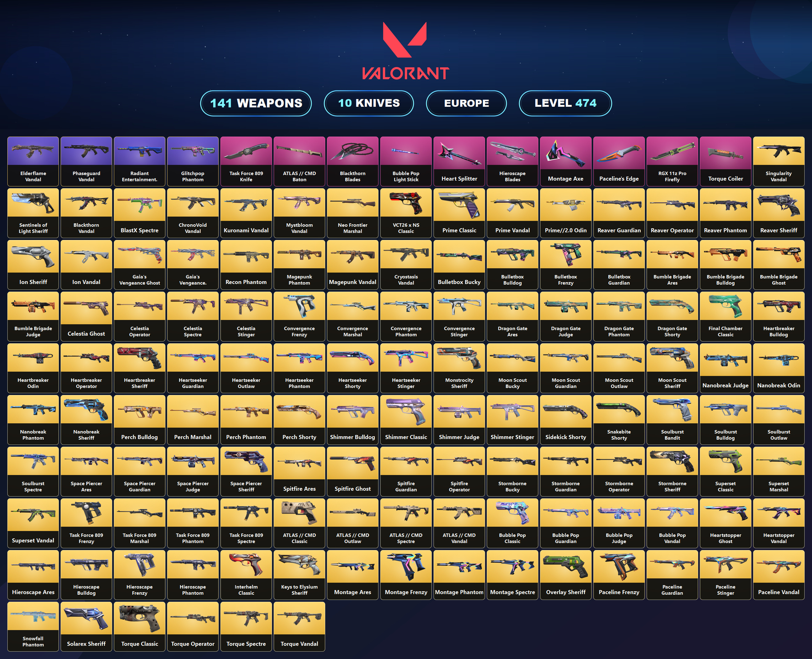Click the Reaver Phantom name label
The height and width of the screenshot is (659, 812).
click(x=726, y=230)
